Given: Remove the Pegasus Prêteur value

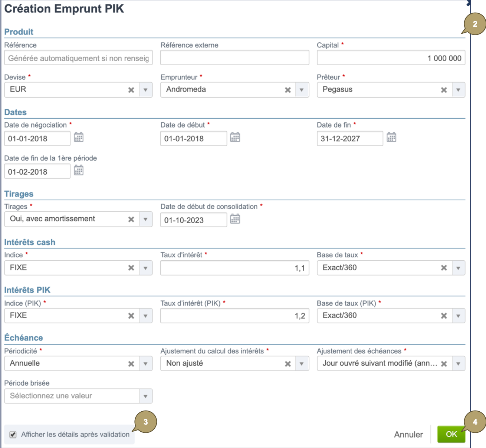Looking at the screenshot, I should tap(444, 90).
